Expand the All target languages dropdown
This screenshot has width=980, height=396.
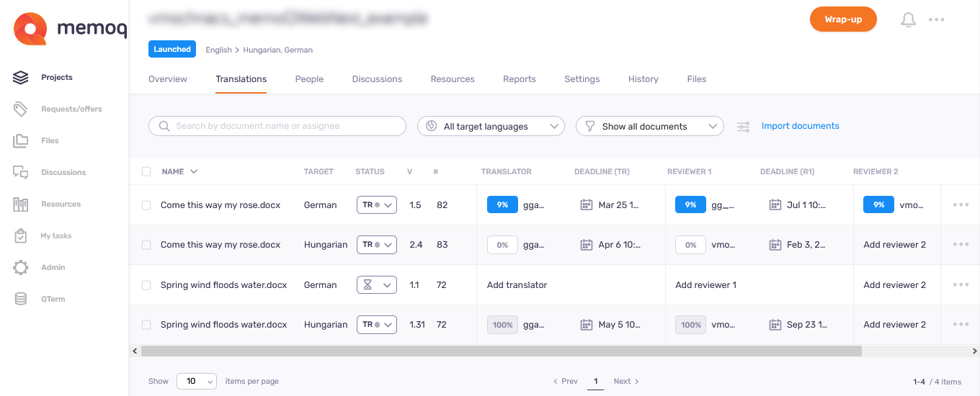(491, 127)
